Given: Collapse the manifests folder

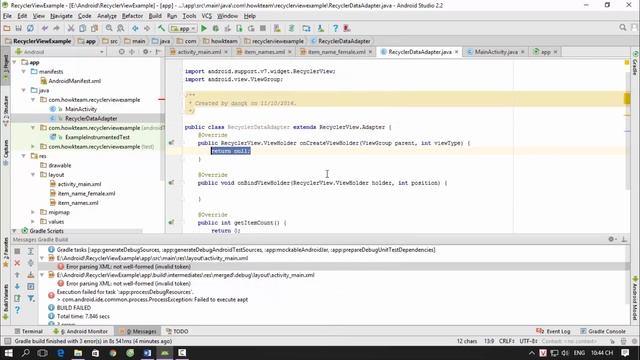Looking at the screenshot, I should coord(24,71).
